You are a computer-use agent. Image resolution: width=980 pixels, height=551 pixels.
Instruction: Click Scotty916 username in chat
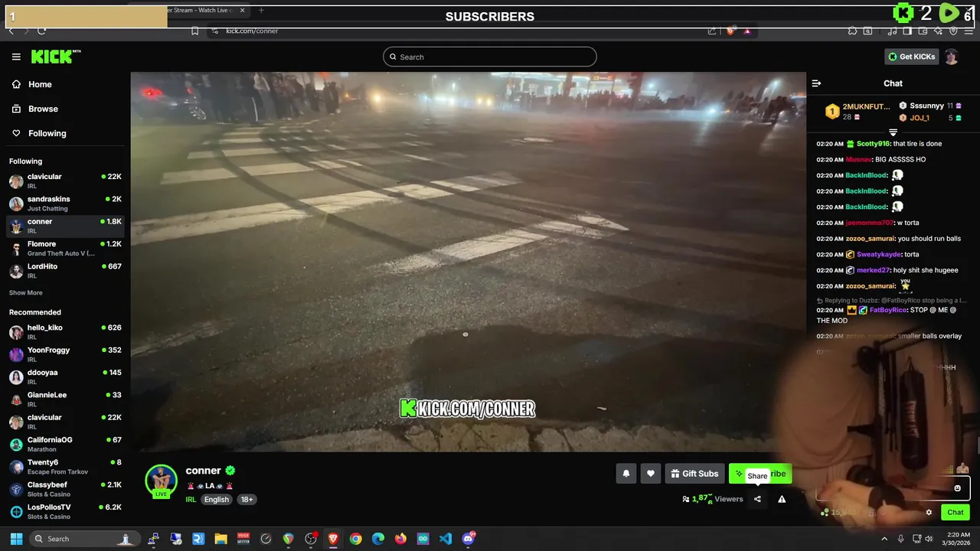pyautogui.click(x=873, y=144)
